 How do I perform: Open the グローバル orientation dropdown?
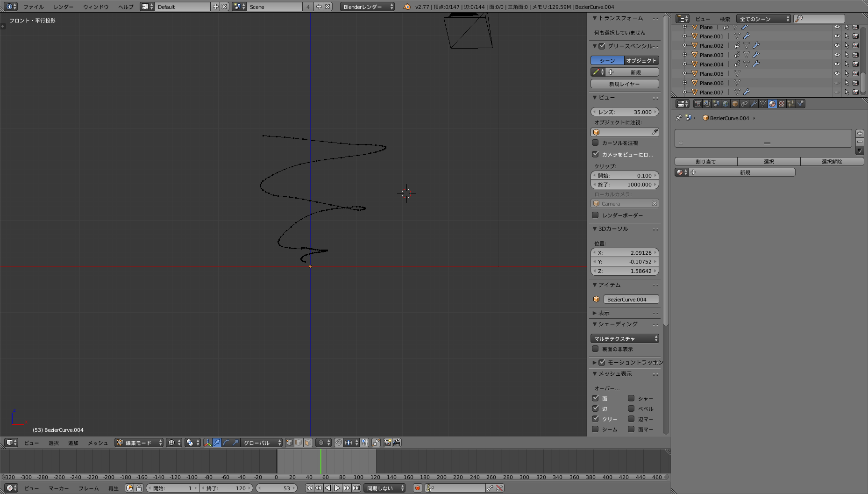(x=262, y=443)
